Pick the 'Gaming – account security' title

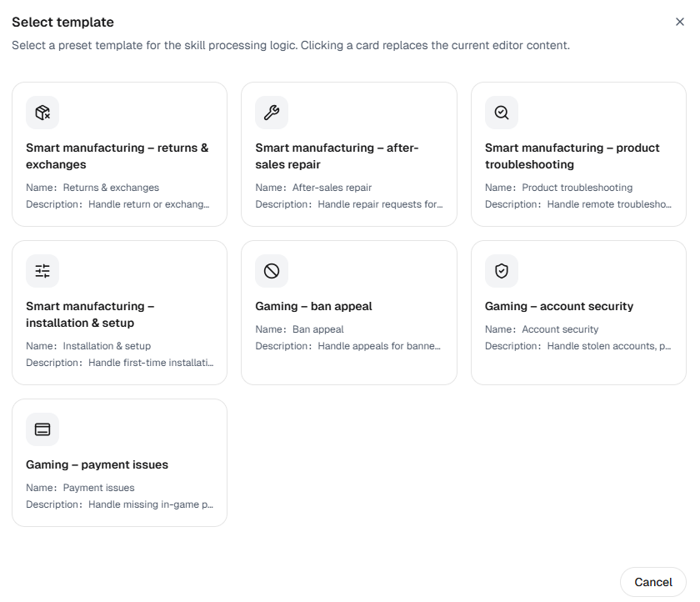click(x=559, y=306)
